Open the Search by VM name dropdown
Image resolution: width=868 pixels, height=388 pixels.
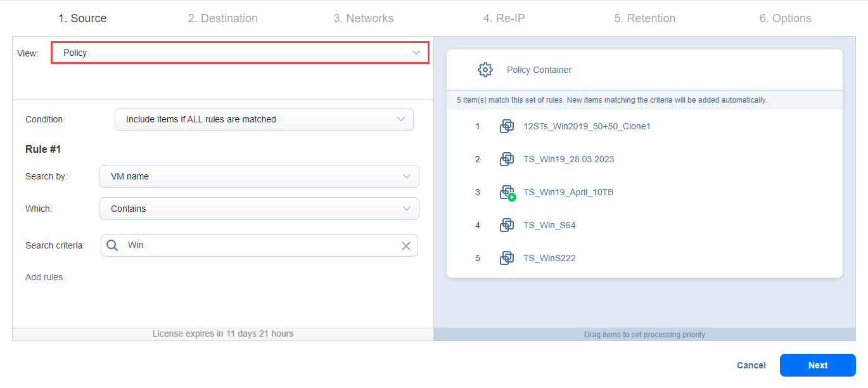pyautogui.click(x=259, y=176)
